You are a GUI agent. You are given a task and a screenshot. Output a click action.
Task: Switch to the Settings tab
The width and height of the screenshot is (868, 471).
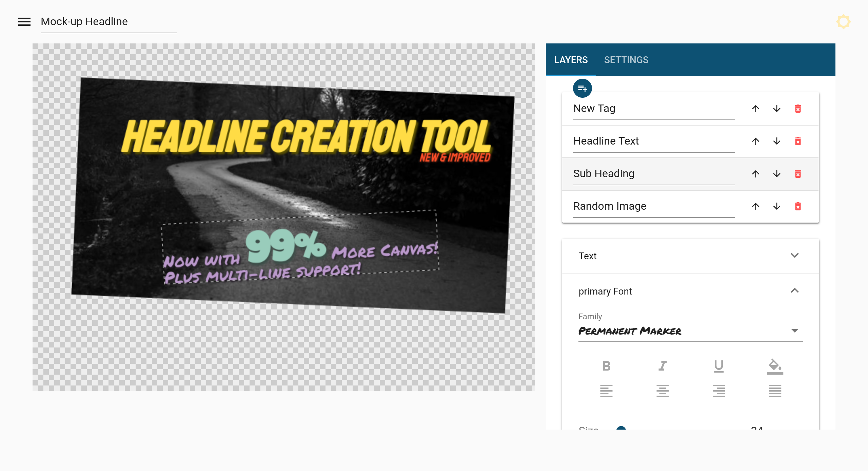click(x=626, y=60)
